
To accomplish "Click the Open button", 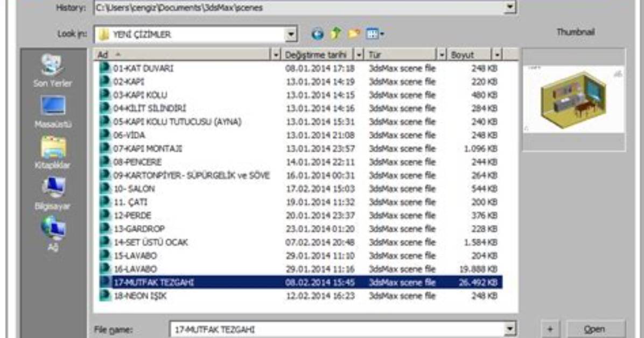I will (x=596, y=329).
